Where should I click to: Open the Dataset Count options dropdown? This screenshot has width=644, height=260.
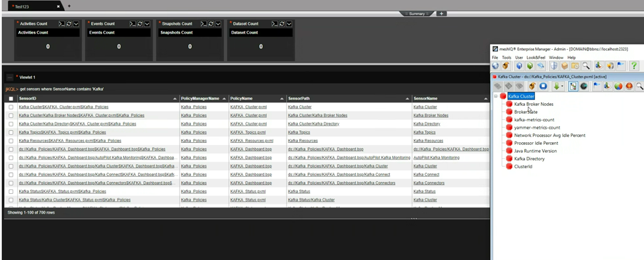point(289,24)
